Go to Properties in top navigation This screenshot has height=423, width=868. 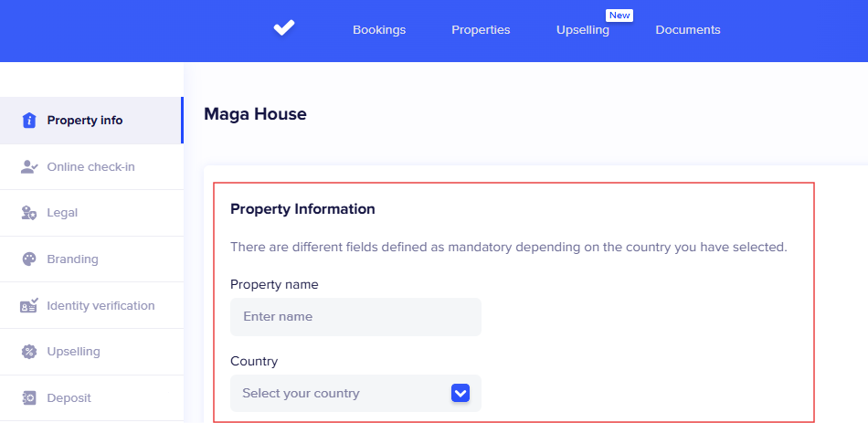coord(481,30)
